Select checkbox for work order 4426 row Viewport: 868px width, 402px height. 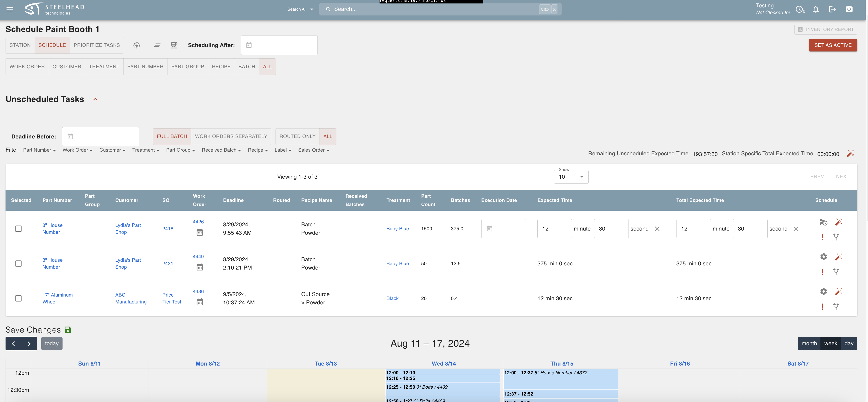[18, 229]
